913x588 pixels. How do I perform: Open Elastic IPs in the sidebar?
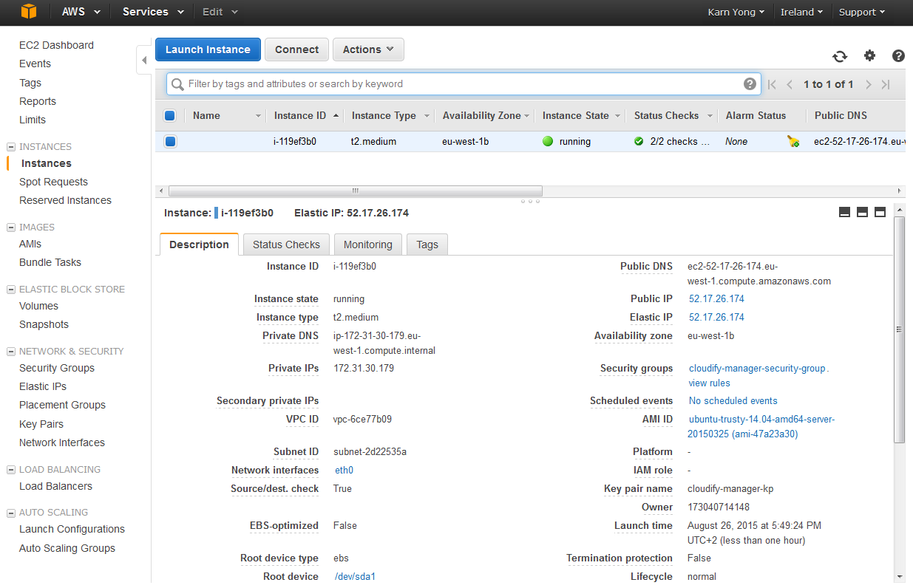(x=43, y=386)
